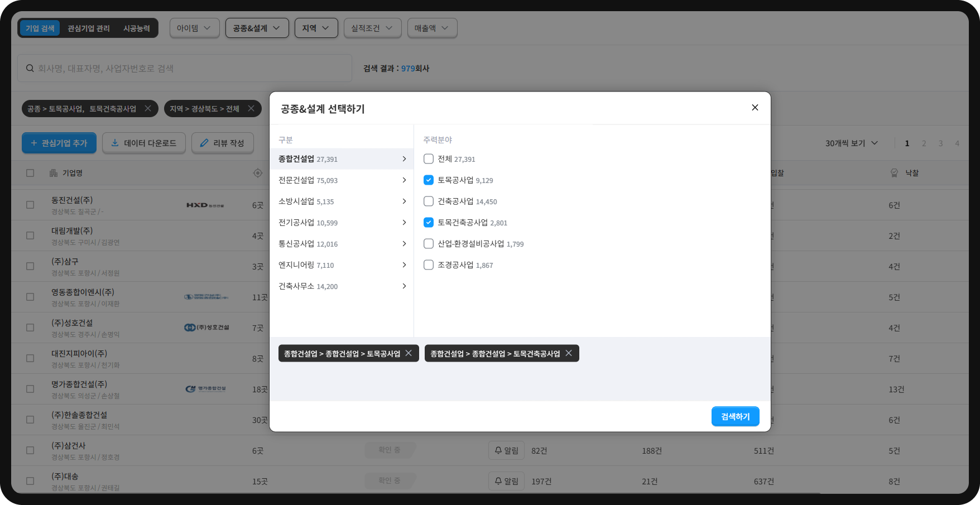Image resolution: width=980 pixels, height=505 pixels.
Task: Switch to the 관심기업 관리 tab
Action: point(89,28)
